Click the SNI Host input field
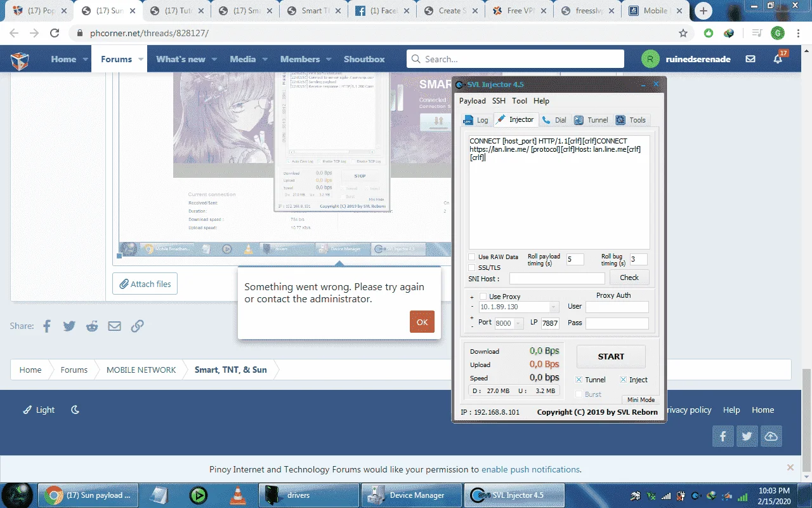The width and height of the screenshot is (812, 508). coord(557,279)
